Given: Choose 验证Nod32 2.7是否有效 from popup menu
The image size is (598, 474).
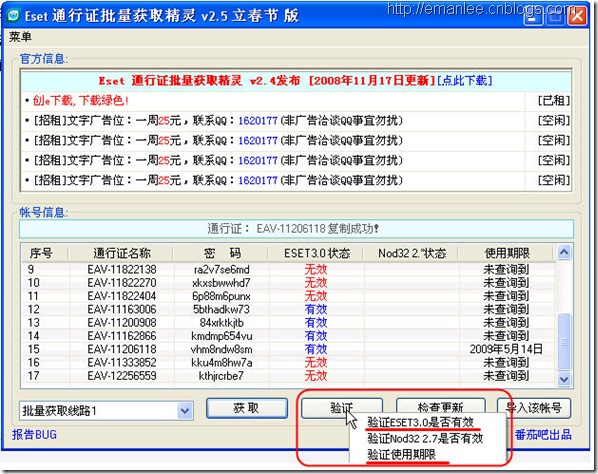Looking at the screenshot, I should pyautogui.click(x=425, y=438).
